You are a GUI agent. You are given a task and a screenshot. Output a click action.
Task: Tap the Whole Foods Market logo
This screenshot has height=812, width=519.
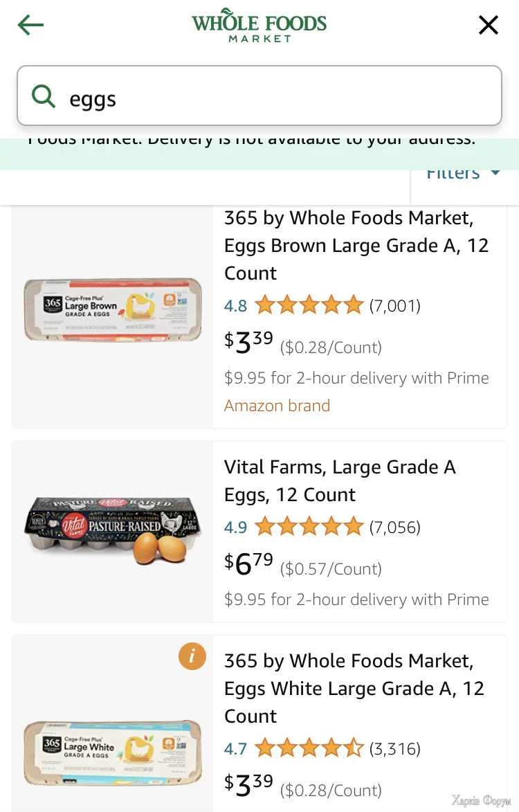(x=259, y=28)
